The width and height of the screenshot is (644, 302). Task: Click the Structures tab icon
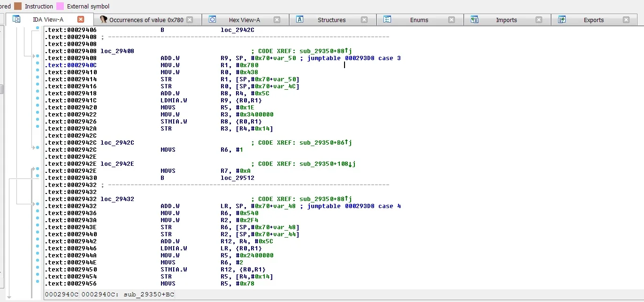point(299,19)
